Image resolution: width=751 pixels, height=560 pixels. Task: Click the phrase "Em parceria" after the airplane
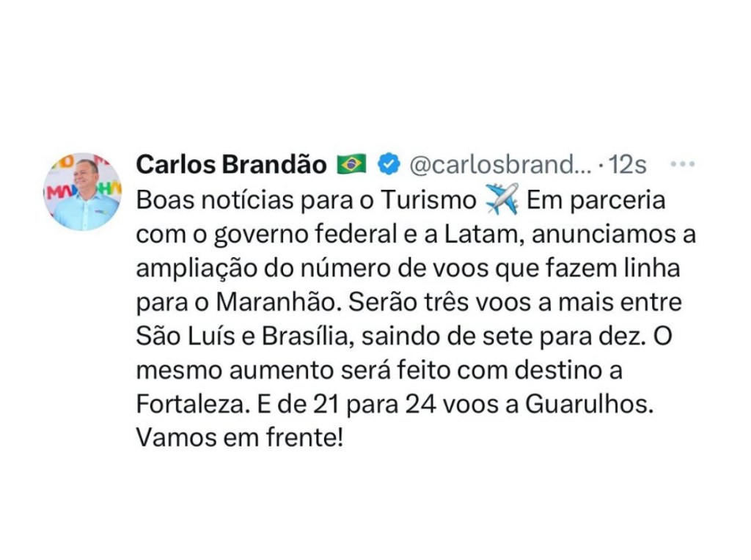click(595, 200)
